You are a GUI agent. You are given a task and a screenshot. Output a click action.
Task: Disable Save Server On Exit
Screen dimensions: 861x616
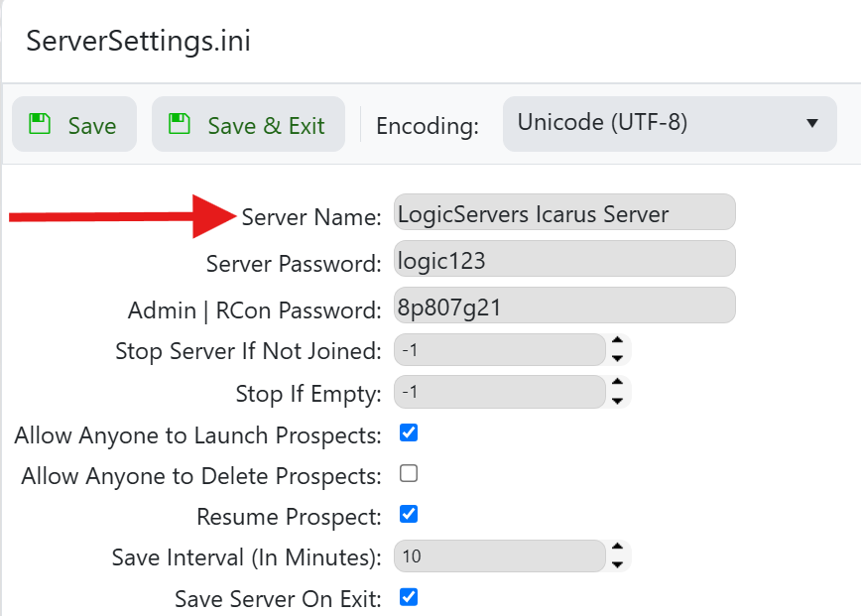click(408, 597)
